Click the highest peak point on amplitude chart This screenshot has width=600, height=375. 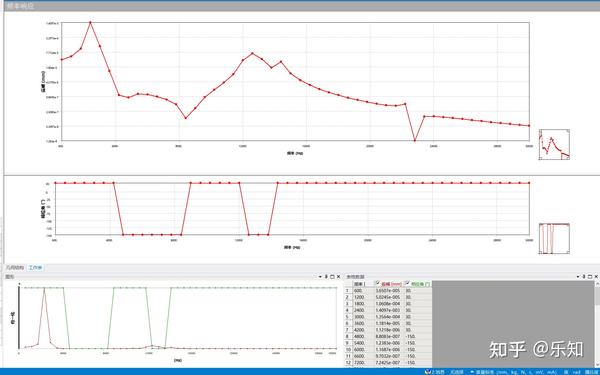point(90,22)
